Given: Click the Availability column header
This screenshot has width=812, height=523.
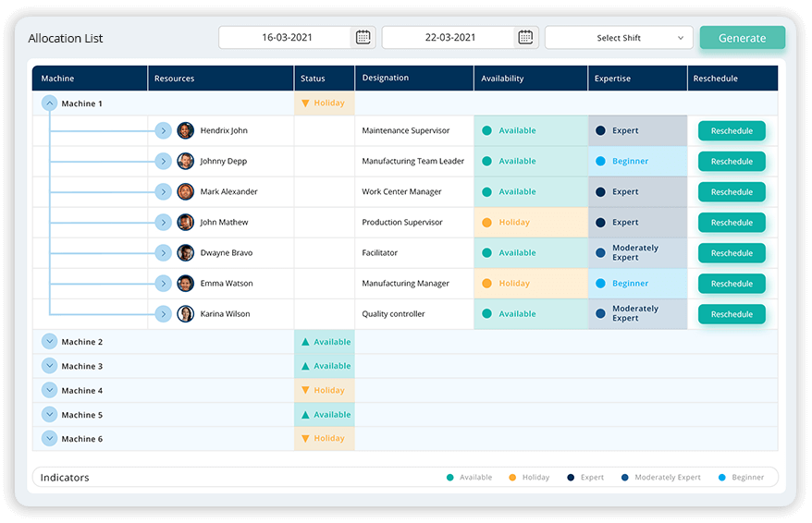Looking at the screenshot, I should click(x=502, y=79).
